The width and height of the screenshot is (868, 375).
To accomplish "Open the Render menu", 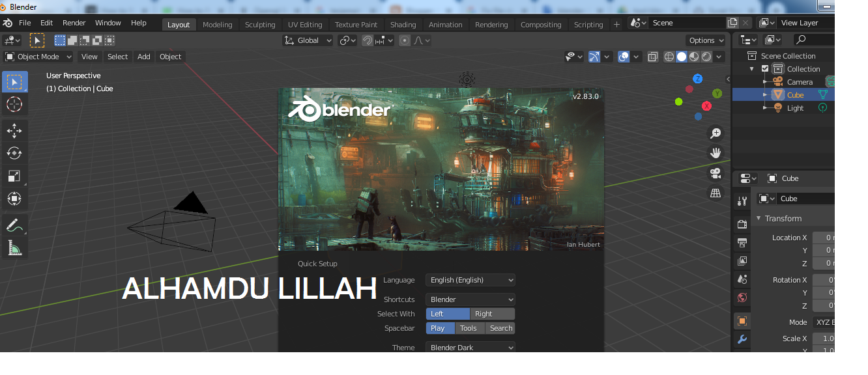I will [x=74, y=23].
